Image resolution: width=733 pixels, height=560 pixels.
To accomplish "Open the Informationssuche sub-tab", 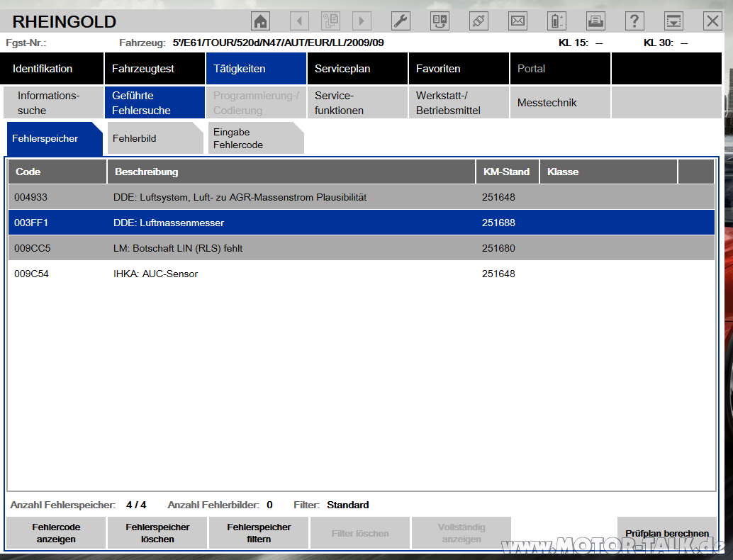I will click(x=53, y=102).
